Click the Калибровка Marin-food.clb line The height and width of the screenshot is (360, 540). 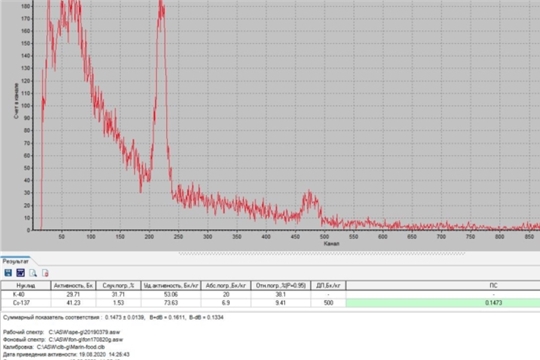click(54, 347)
